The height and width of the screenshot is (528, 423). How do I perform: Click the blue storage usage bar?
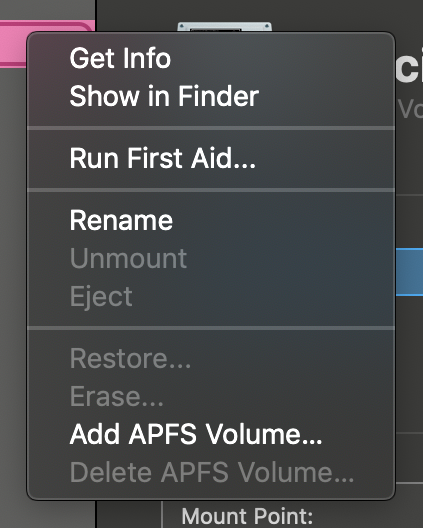click(x=409, y=272)
